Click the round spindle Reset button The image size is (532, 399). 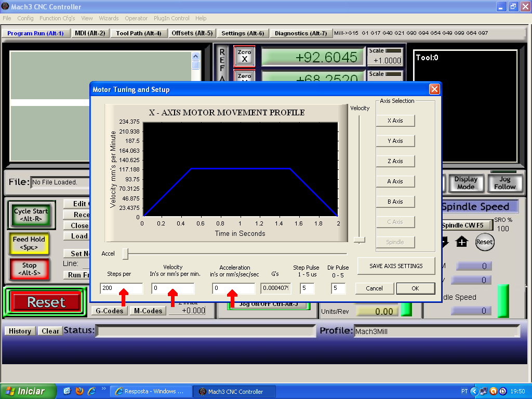point(484,242)
